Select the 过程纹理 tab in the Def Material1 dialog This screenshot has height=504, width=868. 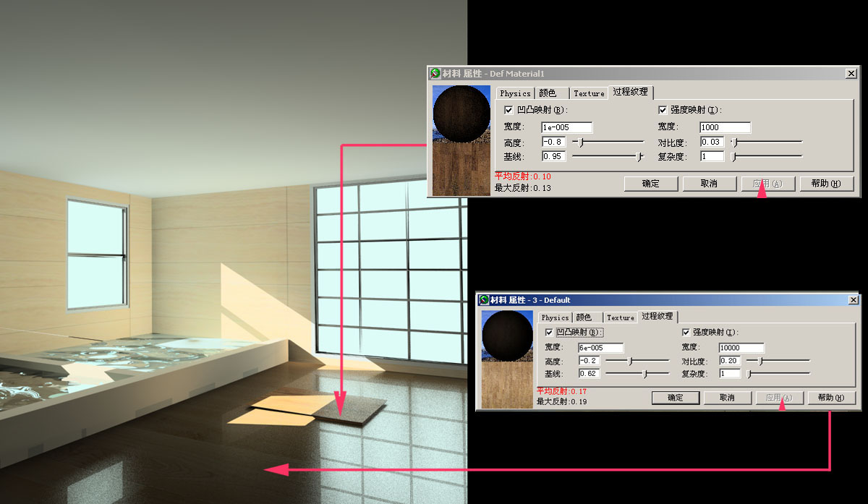(x=631, y=92)
